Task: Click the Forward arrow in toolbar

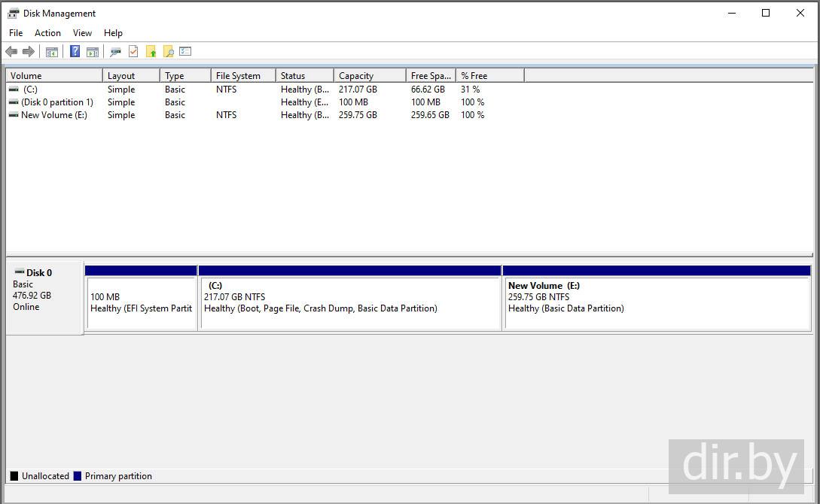Action: [x=29, y=52]
